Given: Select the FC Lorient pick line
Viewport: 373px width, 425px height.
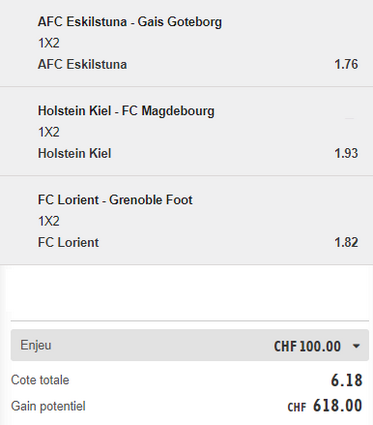Looking at the screenshot, I should 68,242.
